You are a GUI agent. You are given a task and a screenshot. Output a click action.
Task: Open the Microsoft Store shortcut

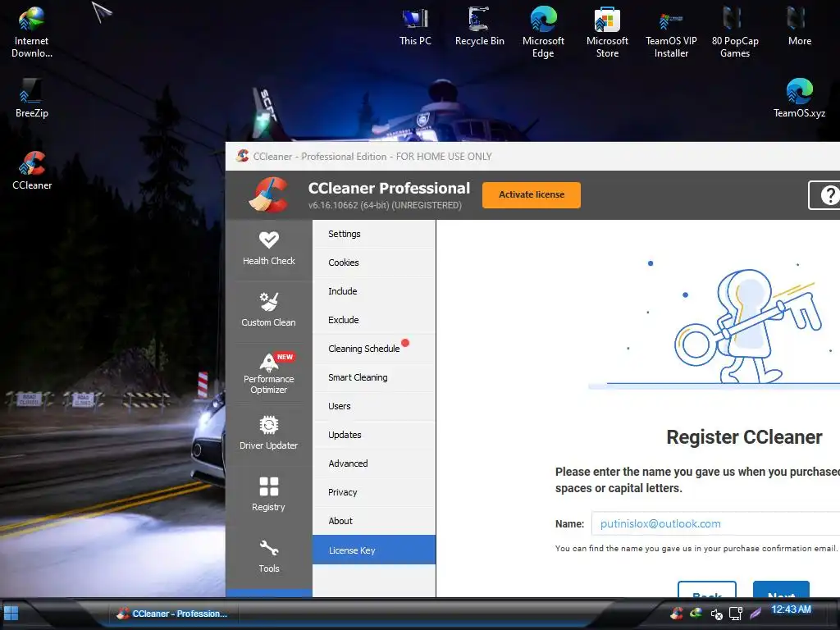[x=607, y=31]
